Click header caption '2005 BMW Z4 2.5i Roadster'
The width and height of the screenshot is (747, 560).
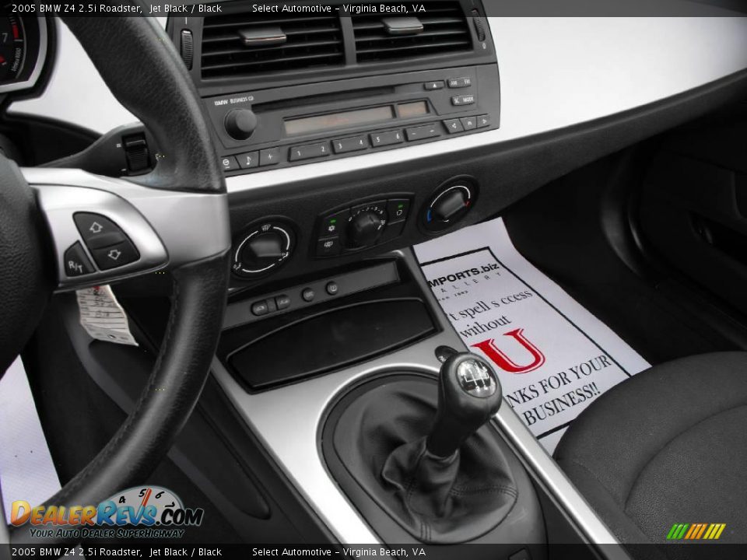tap(77, 8)
